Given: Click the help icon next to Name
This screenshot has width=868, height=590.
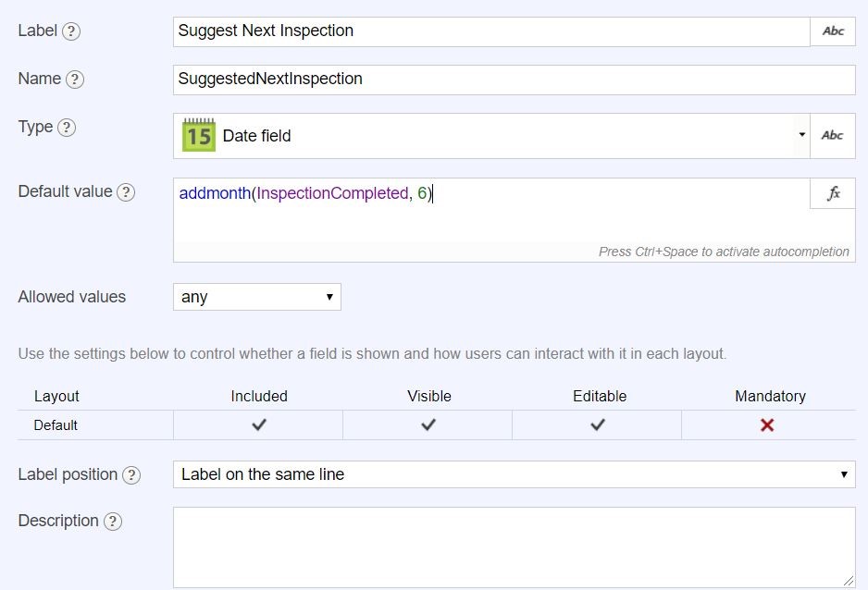Looking at the screenshot, I should tap(75, 80).
